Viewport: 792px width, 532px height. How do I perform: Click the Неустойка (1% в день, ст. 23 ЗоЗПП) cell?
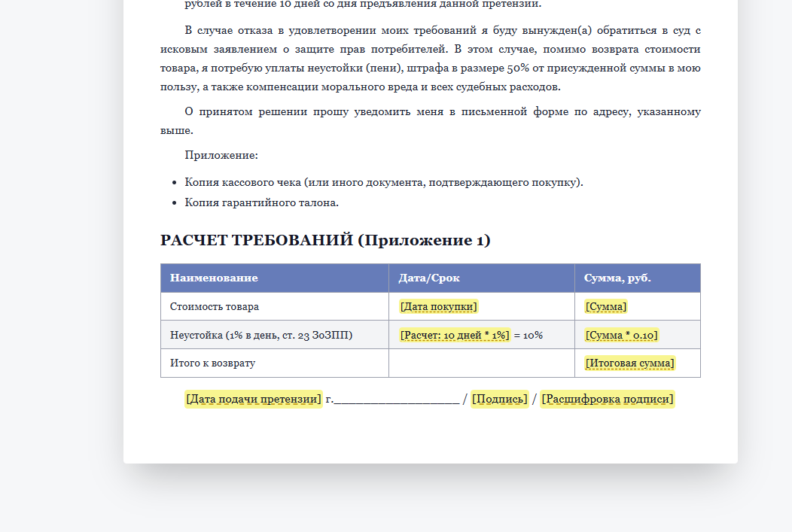275,335
